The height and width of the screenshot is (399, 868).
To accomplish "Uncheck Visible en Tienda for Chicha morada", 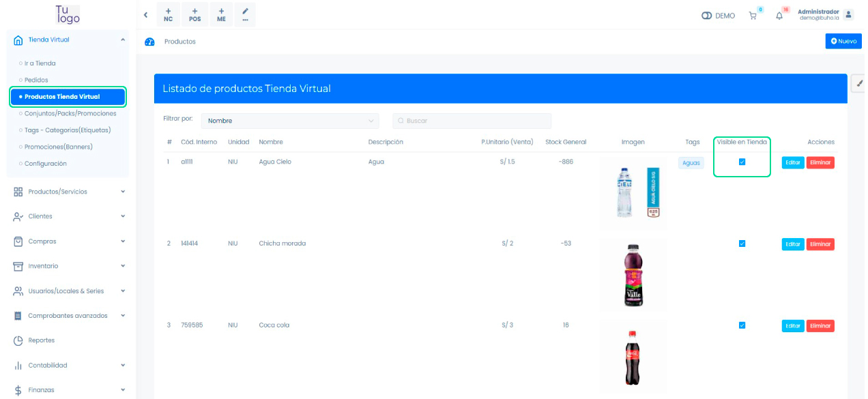I will [x=742, y=243].
